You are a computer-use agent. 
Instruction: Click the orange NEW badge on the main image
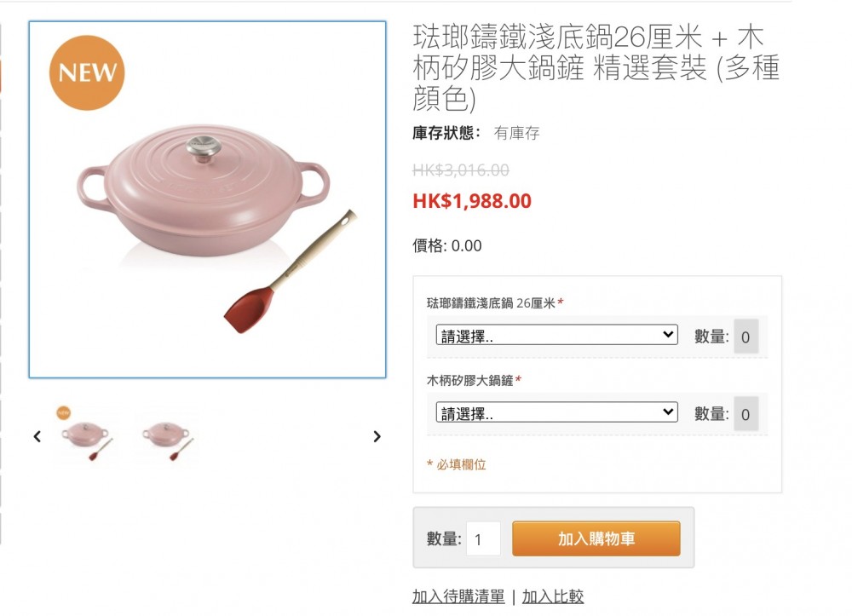[87, 72]
